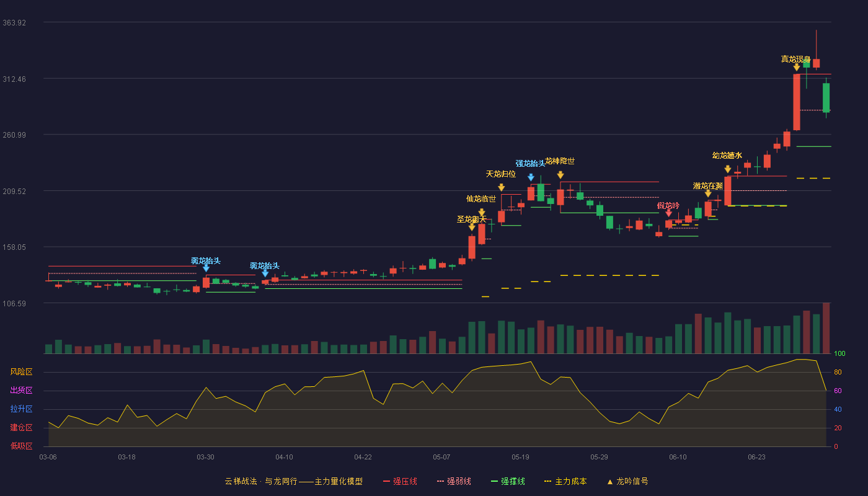Toggle the 强撑线 legend entry
Image resolution: width=868 pixels, height=496 pixels.
(x=508, y=481)
